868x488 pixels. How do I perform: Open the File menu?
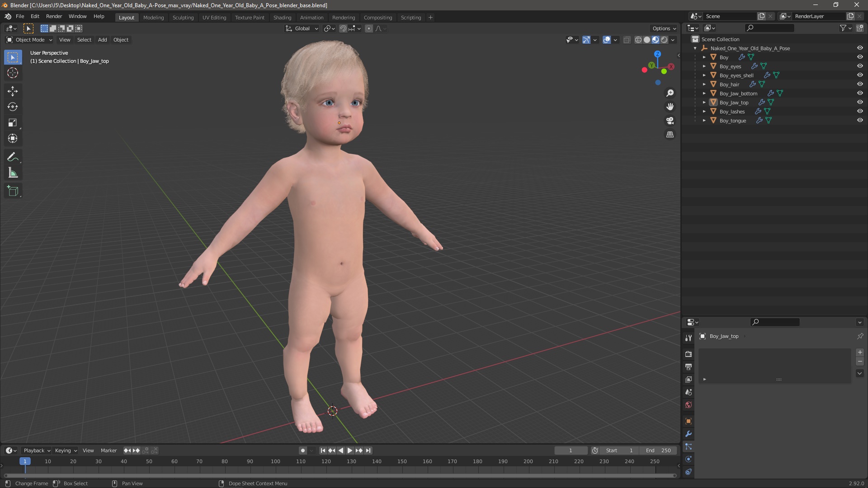[20, 16]
